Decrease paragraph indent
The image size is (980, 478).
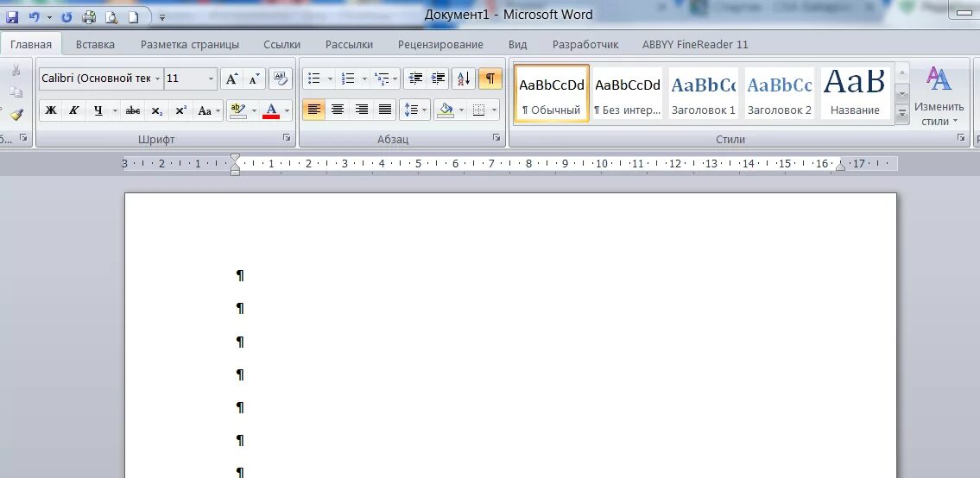click(415, 79)
